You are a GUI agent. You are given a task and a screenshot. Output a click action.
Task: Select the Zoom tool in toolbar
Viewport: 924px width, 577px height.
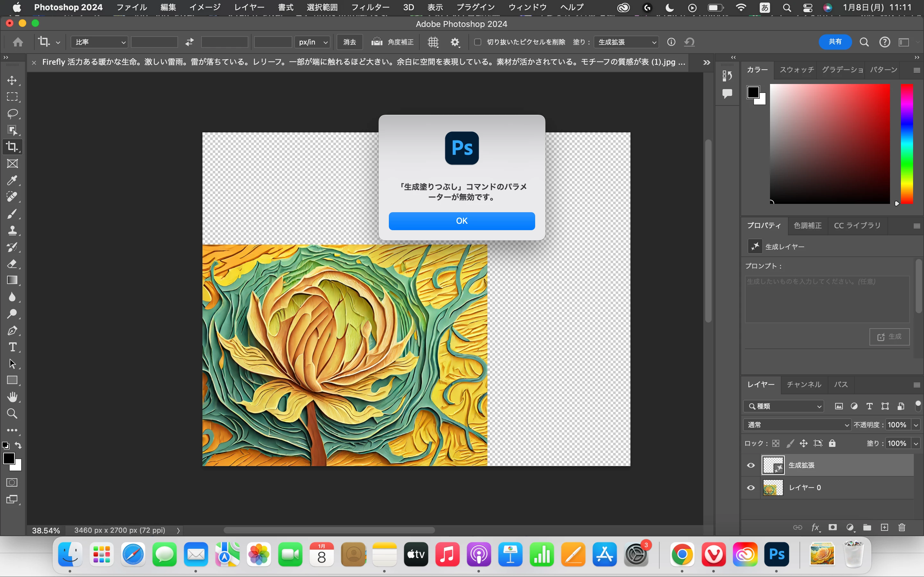coord(12,414)
